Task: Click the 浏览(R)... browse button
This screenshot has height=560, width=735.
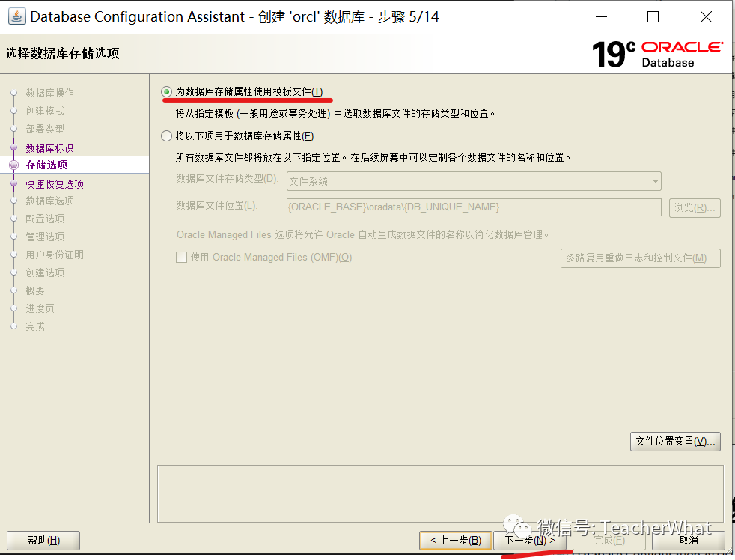Action: (x=695, y=207)
